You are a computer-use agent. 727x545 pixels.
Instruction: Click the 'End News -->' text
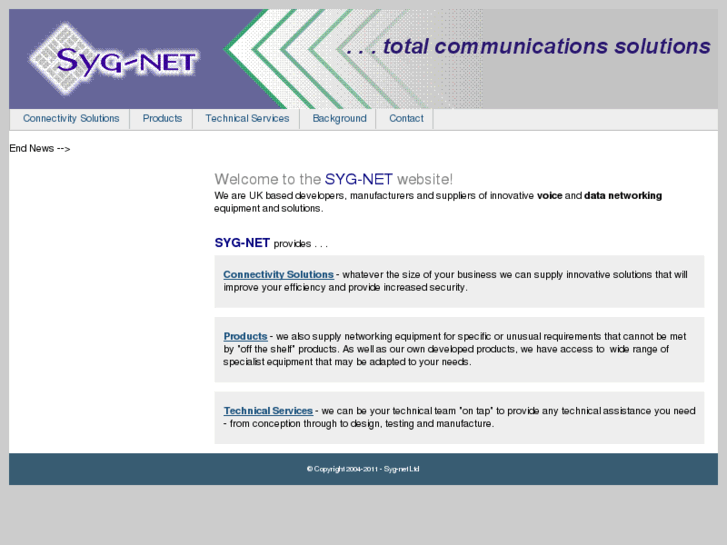coord(40,148)
